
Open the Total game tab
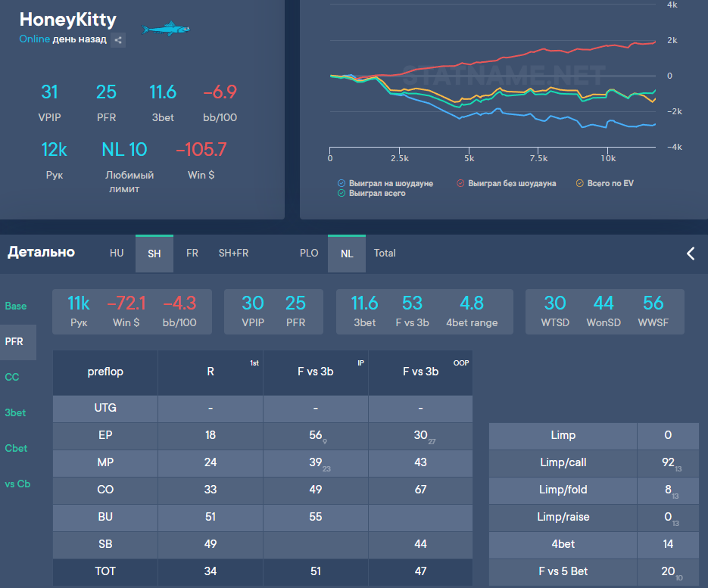pos(385,254)
